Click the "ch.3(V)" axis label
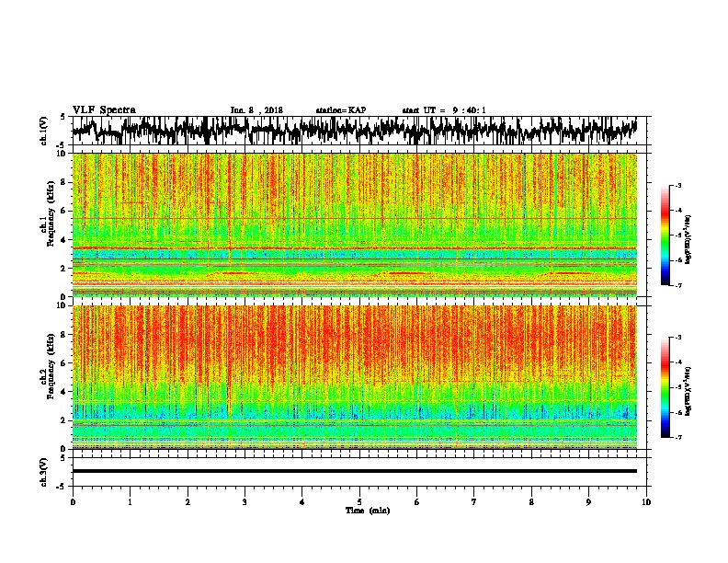The image size is (728, 563). click(x=44, y=472)
